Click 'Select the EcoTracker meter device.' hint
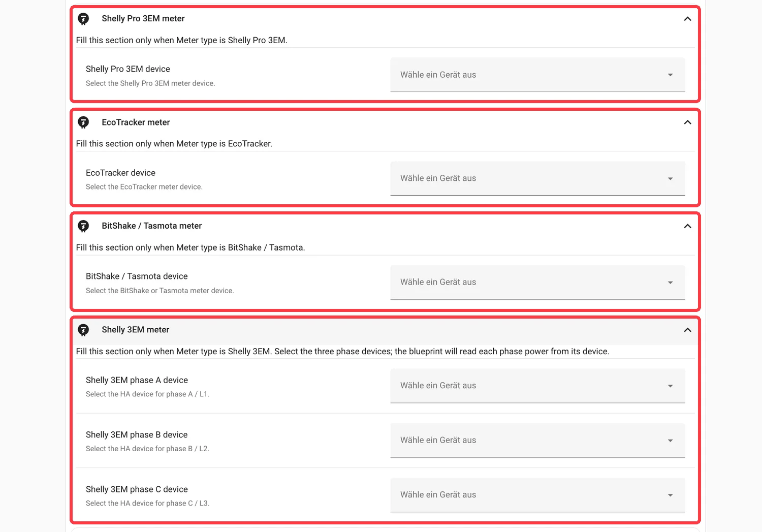The image size is (762, 532). (144, 187)
